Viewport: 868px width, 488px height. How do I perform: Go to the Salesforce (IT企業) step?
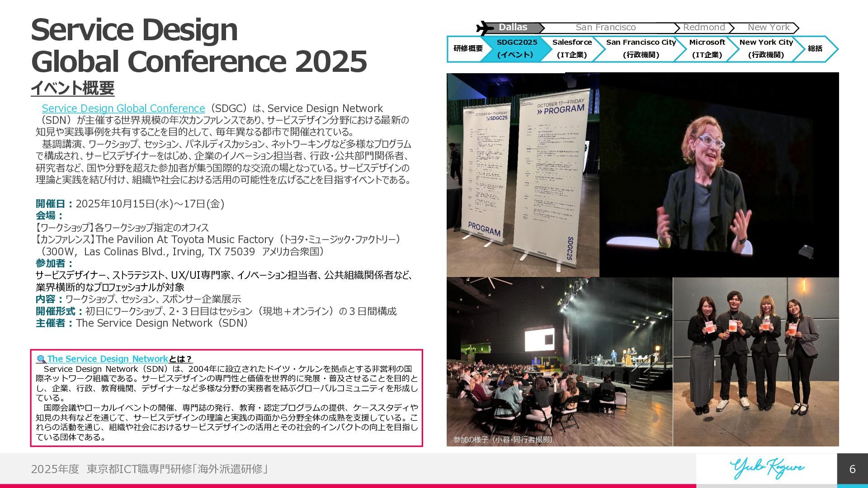coord(571,48)
